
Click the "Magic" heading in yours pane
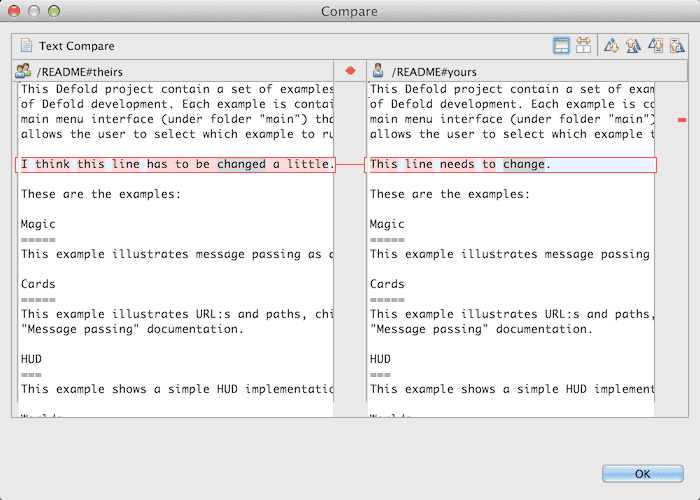[x=387, y=224]
